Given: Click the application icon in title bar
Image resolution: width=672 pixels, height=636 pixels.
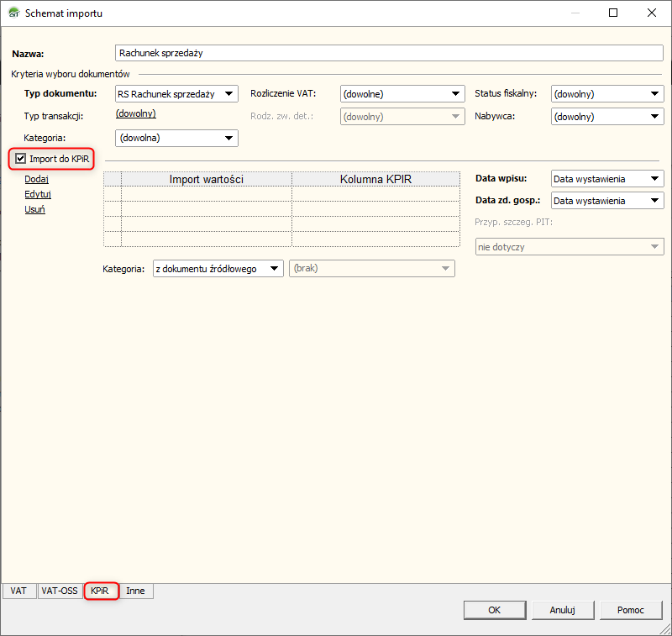Looking at the screenshot, I should click(x=13, y=13).
